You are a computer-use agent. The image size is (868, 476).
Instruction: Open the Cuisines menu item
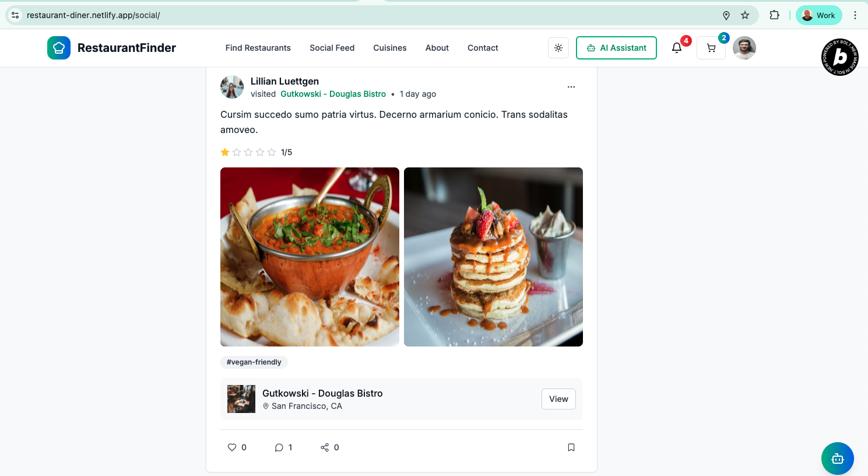(390, 48)
